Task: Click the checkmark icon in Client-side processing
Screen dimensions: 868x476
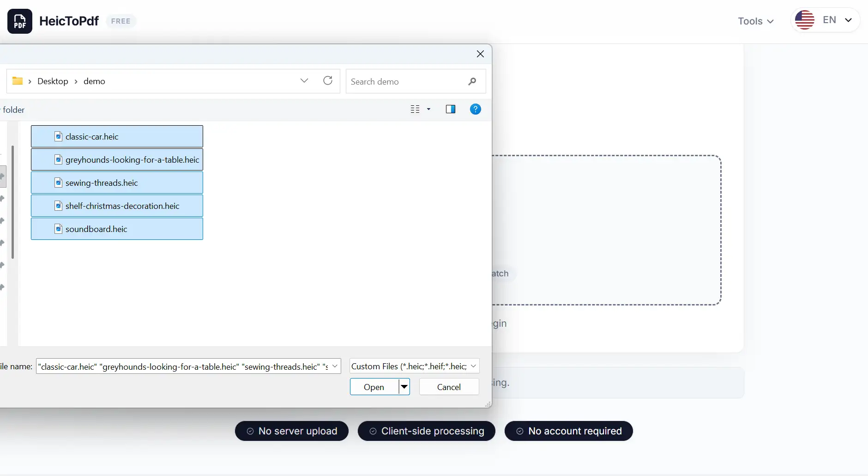Action: [x=373, y=431]
